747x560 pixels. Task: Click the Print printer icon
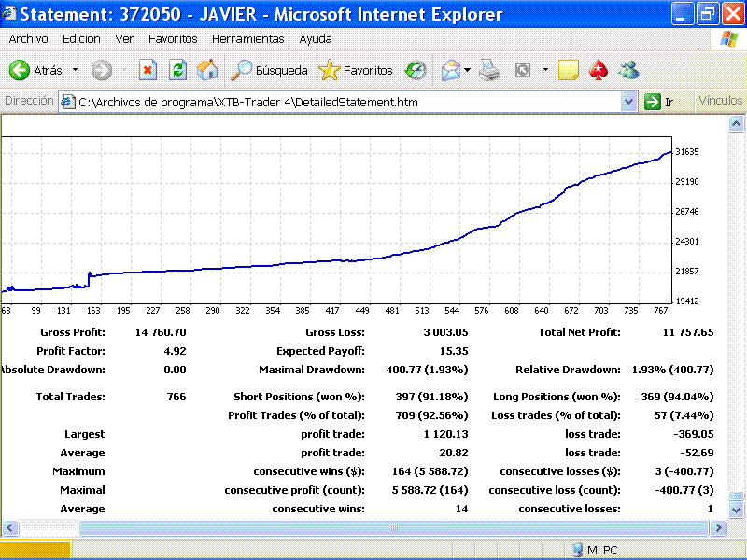[x=489, y=71]
